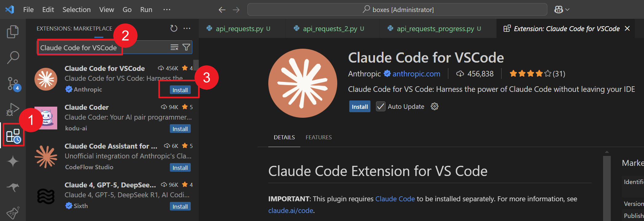Open the Explorer view in activity bar
This screenshot has height=221, width=644.
pyautogui.click(x=13, y=32)
